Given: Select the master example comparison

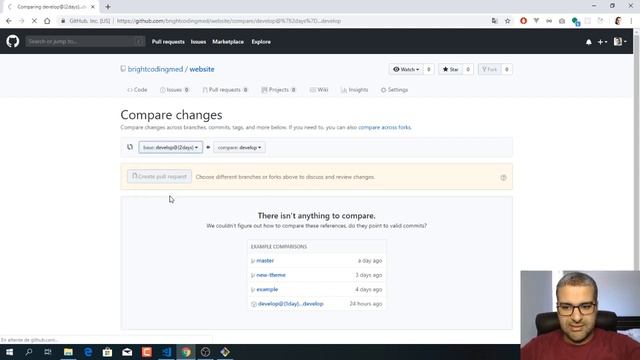Looking at the screenshot, I should tap(265, 260).
